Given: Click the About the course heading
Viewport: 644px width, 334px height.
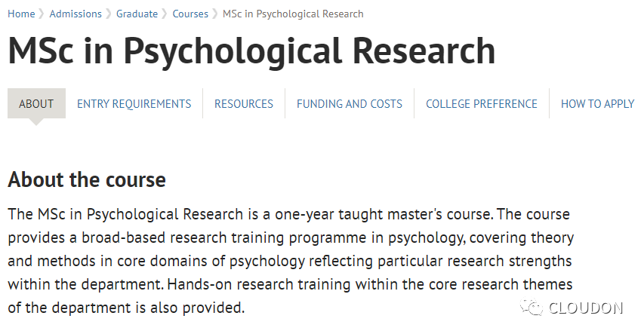Looking at the screenshot, I should coord(87,179).
